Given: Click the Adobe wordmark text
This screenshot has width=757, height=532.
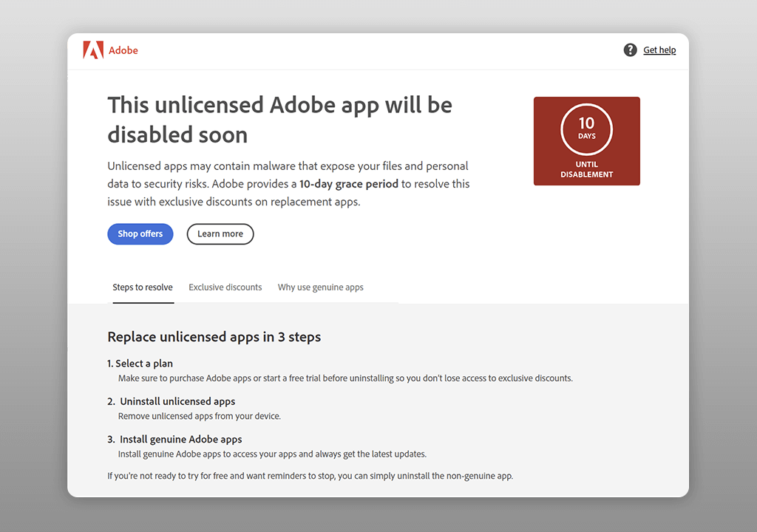Looking at the screenshot, I should 123,50.
